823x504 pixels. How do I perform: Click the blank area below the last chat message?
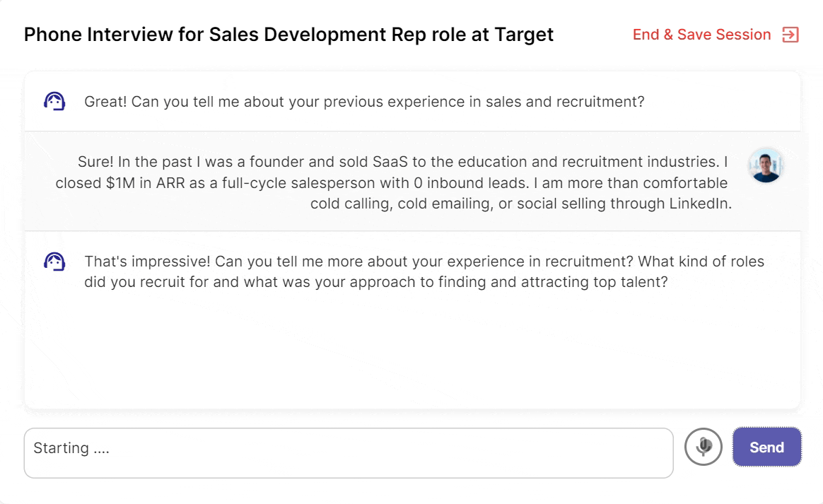click(412, 350)
